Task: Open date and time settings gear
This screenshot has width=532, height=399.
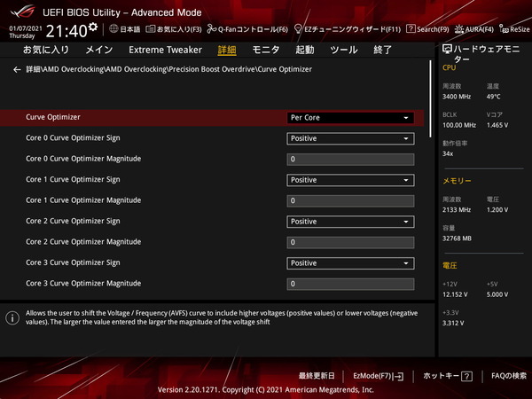Action: (93, 27)
